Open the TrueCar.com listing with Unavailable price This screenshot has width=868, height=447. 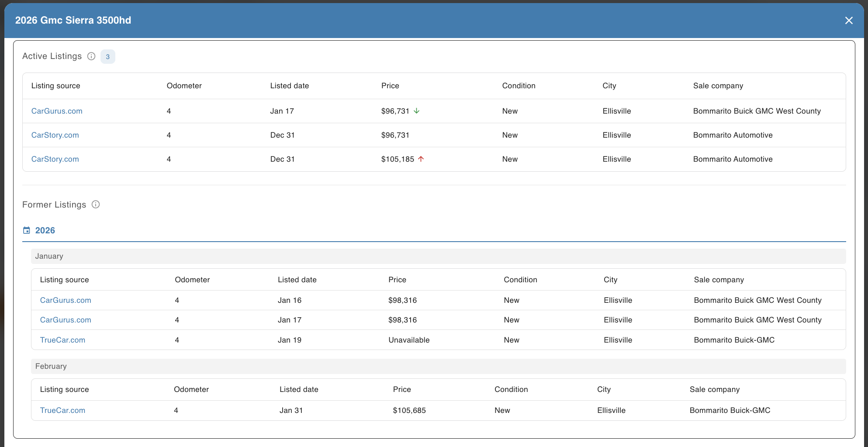click(x=62, y=340)
